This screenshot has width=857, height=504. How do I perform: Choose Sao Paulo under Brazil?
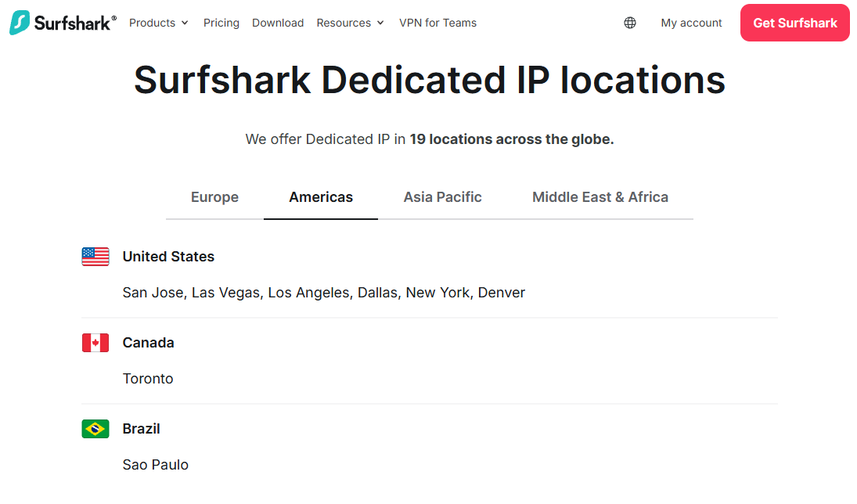tap(156, 464)
